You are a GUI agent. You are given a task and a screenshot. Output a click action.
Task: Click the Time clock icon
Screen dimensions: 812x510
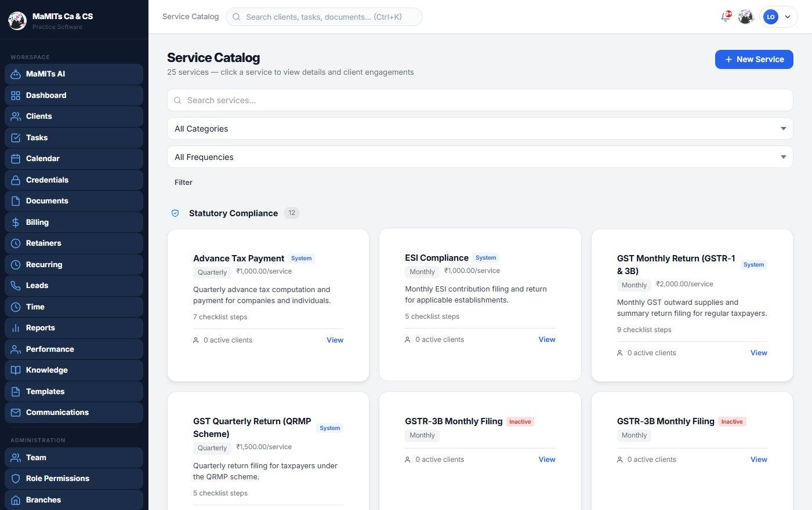click(x=16, y=307)
